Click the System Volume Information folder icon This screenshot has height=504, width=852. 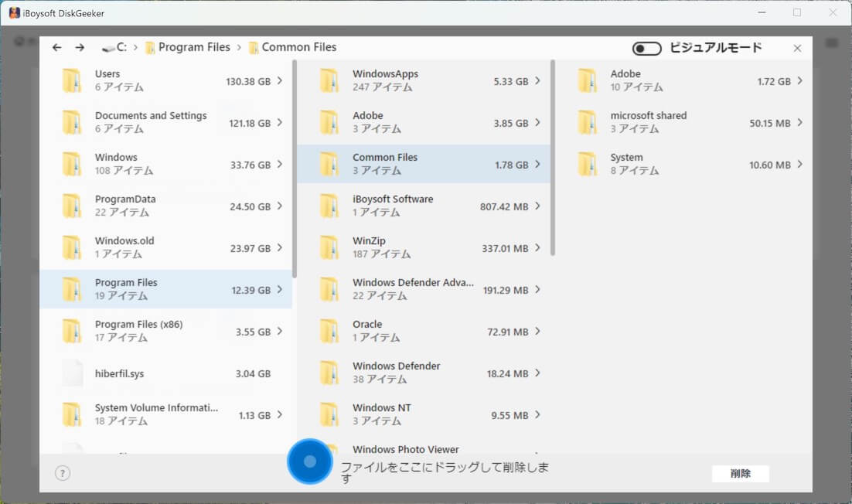(x=72, y=415)
